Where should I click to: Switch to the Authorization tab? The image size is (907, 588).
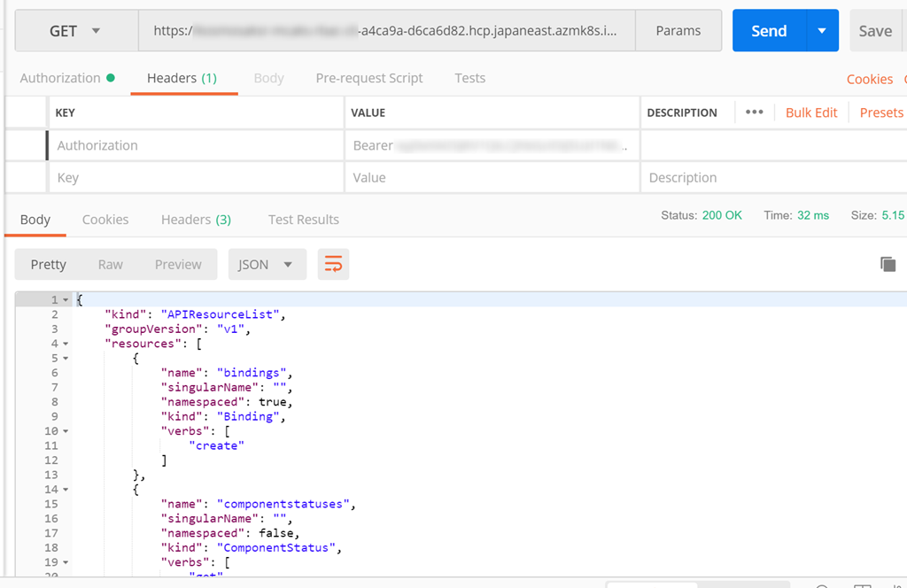pyautogui.click(x=60, y=78)
